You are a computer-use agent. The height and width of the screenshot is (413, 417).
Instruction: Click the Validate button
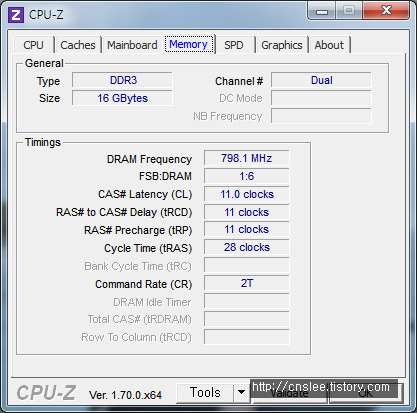[289, 393]
